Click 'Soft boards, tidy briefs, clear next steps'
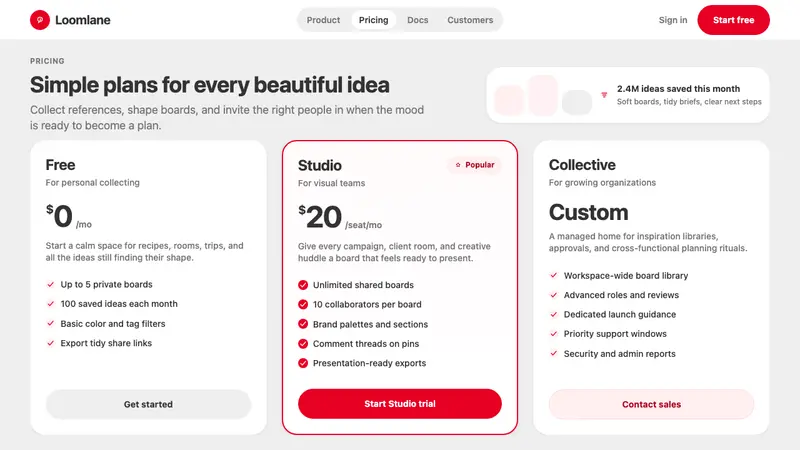This screenshot has height=450, width=800. click(689, 102)
